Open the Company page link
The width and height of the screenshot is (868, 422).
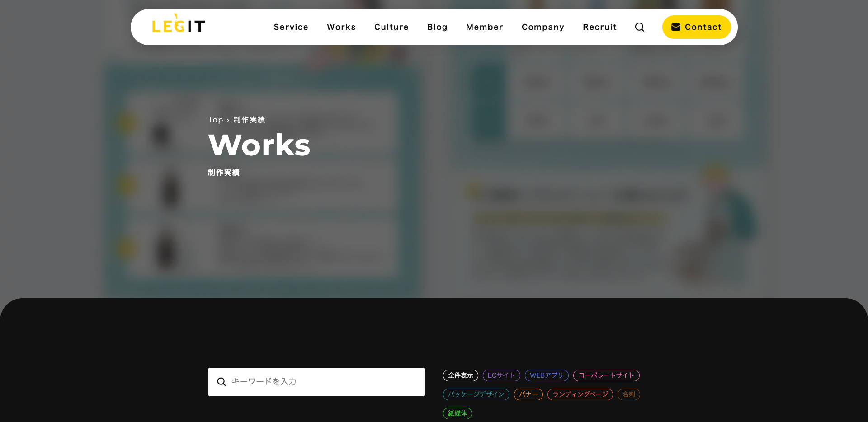[542, 27]
